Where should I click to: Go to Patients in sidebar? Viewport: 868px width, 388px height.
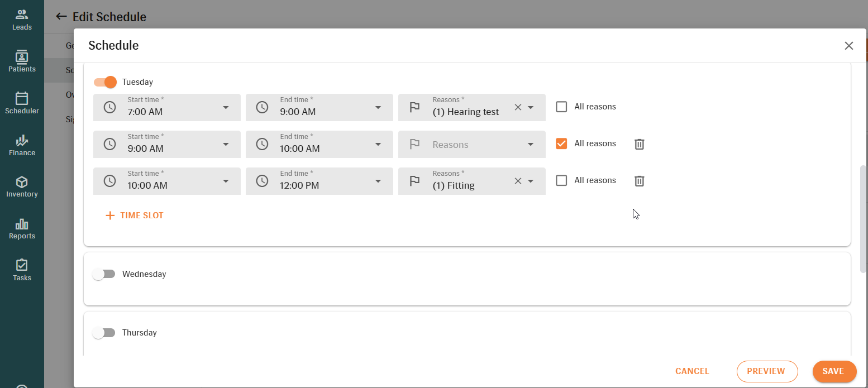click(22, 61)
